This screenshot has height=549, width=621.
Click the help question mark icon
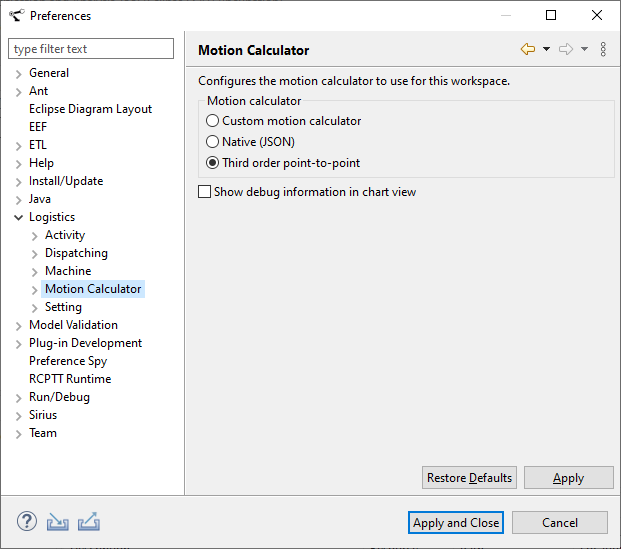tap(27, 522)
